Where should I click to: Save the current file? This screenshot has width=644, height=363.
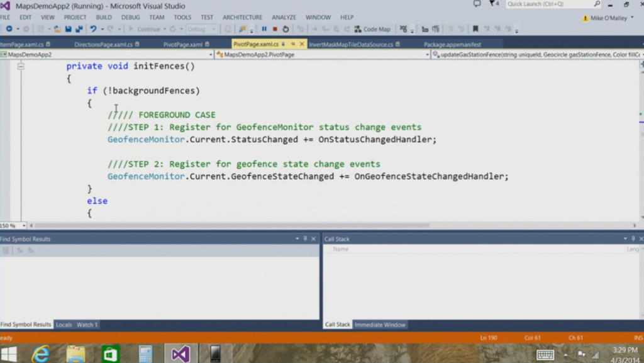coord(68,29)
